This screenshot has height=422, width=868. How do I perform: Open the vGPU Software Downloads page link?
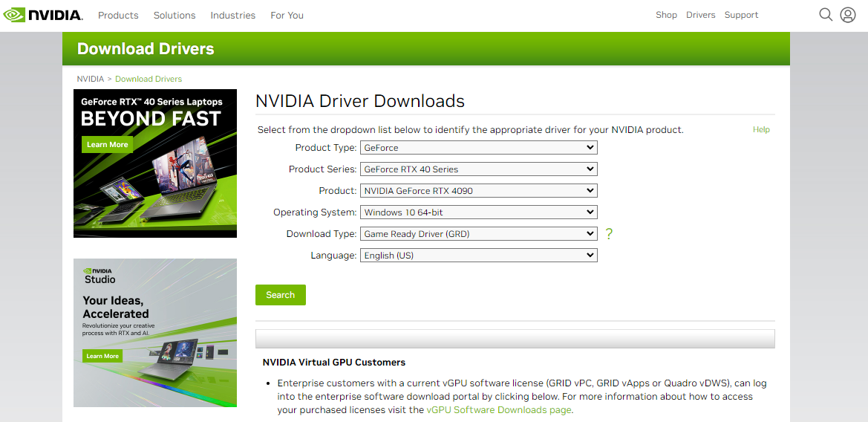point(498,410)
